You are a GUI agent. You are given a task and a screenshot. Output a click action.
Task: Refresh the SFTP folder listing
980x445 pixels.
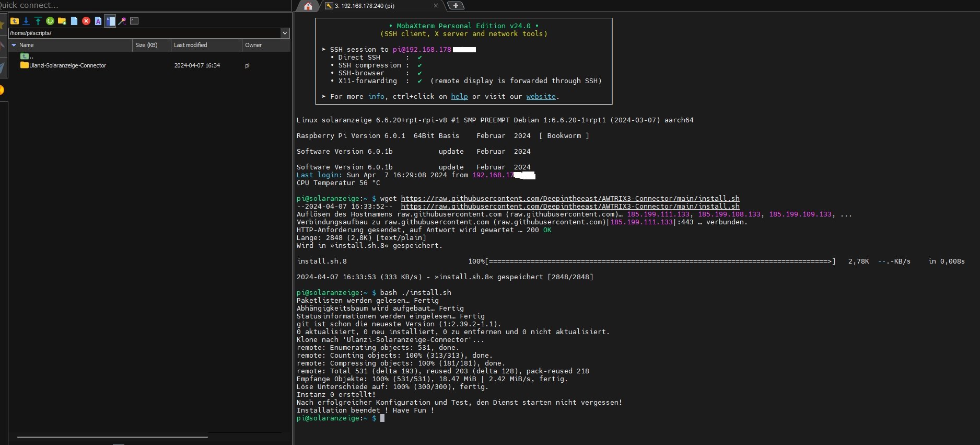pyautogui.click(x=50, y=21)
